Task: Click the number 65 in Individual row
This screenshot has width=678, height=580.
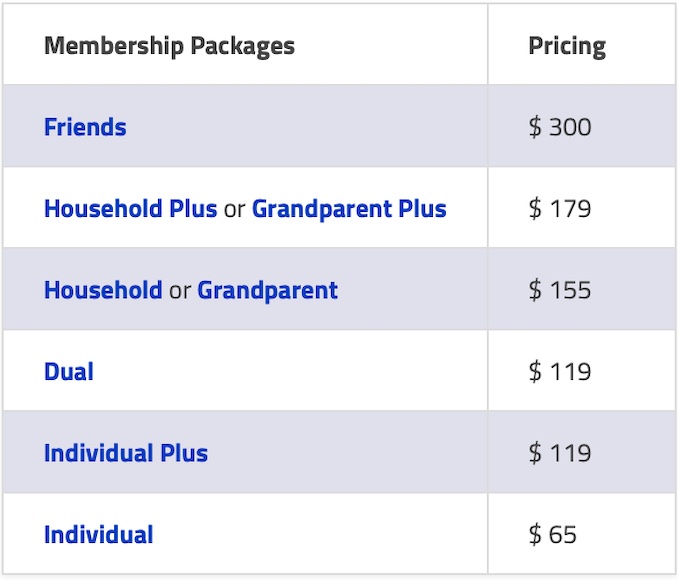Action: point(563,535)
